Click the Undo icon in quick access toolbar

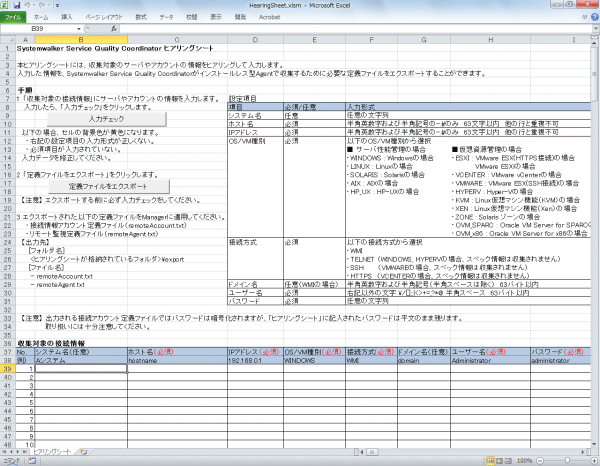pyautogui.click(x=28, y=5)
